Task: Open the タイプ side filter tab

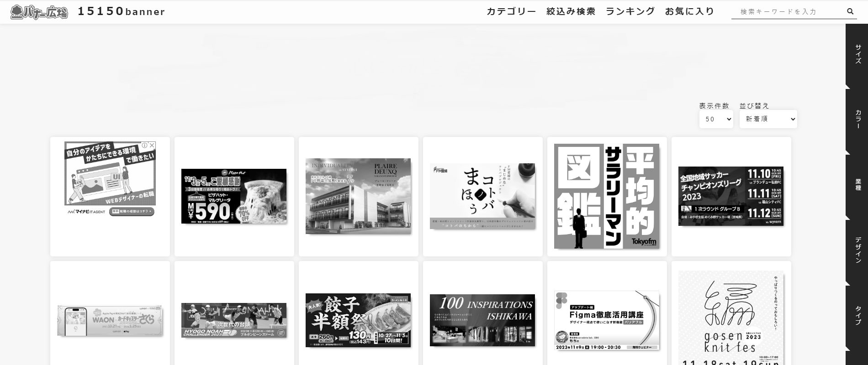Action: point(857,316)
